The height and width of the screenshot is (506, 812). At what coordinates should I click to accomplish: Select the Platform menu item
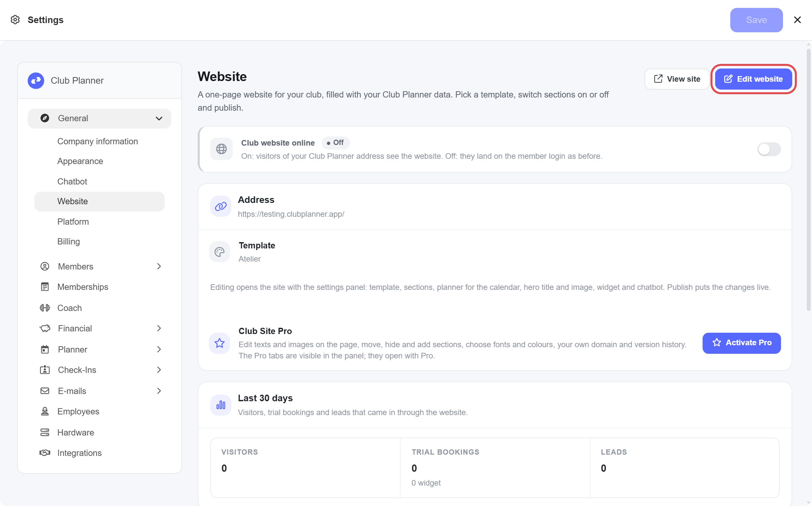pos(100,222)
